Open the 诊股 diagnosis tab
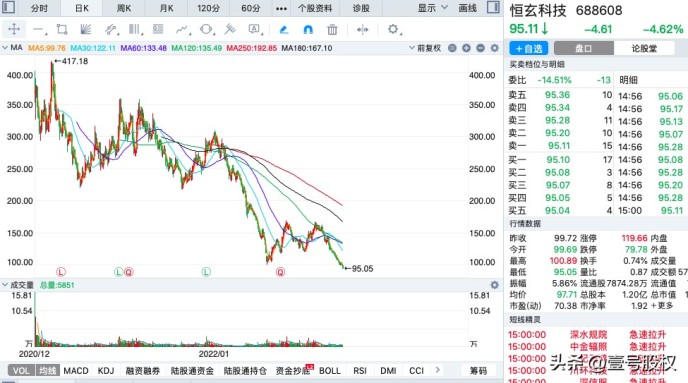Viewport: 688px width, 383px height. pyautogui.click(x=361, y=8)
